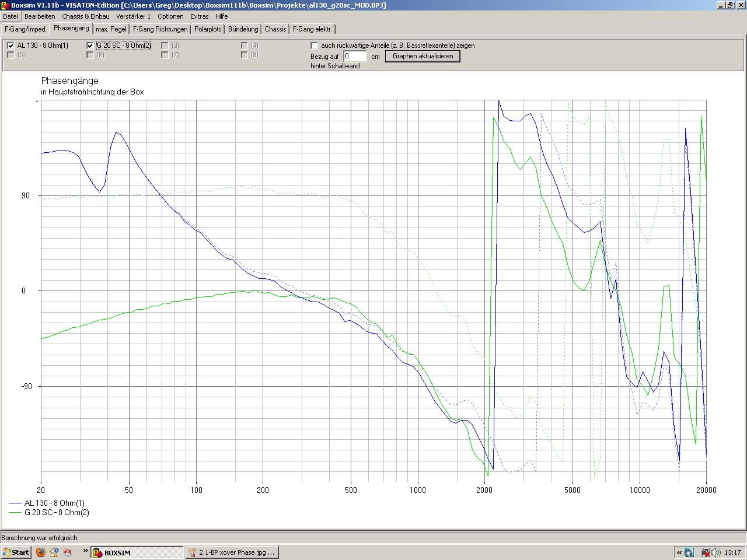Toggle AL 130 - 8 Ohm(1) checkbox

tap(11, 45)
